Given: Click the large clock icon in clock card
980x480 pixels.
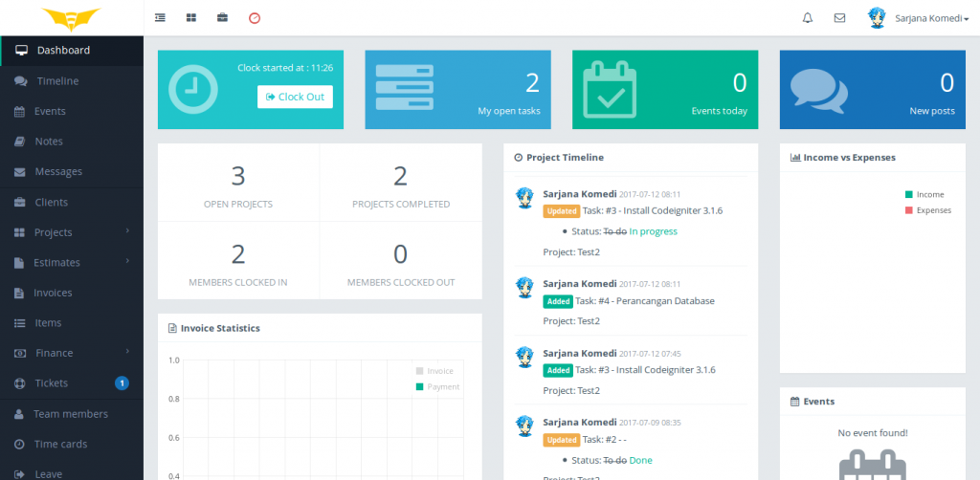Looking at the screenshot, I should (x=193, y=89).
